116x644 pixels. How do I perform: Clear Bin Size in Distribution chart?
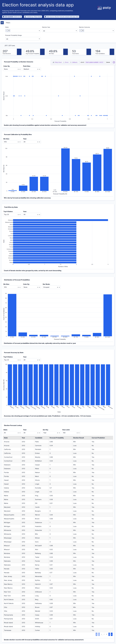(x=18, y=287)
